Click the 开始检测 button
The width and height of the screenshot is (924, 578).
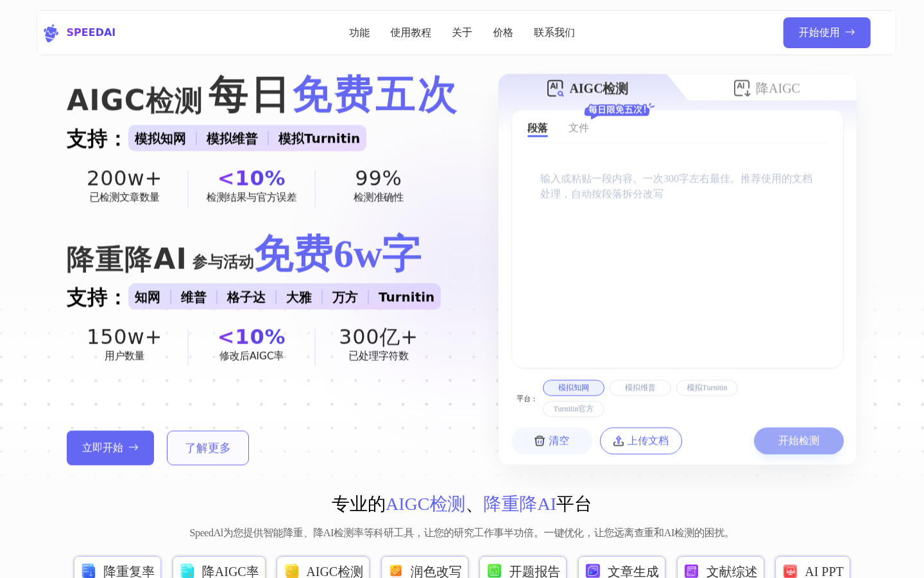click(799, 441)
